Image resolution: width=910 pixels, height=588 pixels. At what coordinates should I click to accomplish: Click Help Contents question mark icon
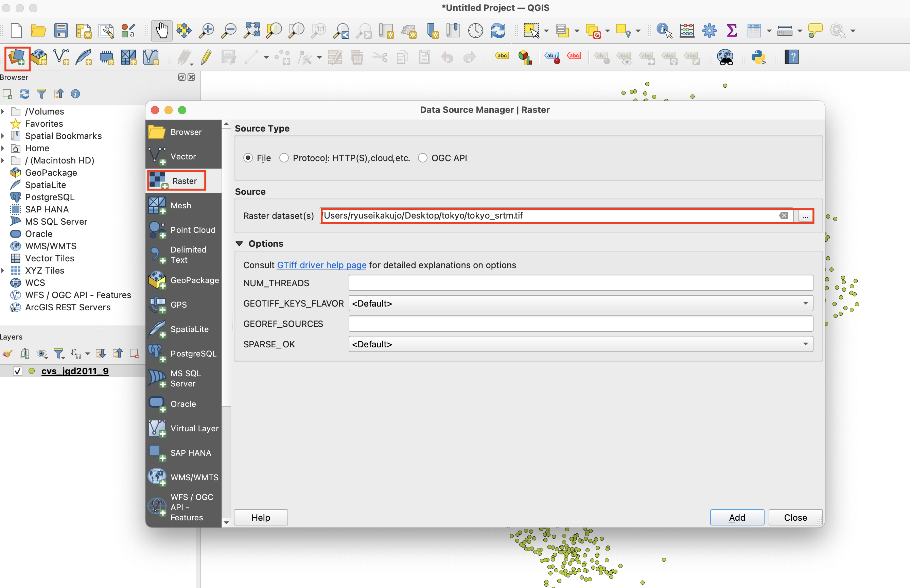coord(792,58)
